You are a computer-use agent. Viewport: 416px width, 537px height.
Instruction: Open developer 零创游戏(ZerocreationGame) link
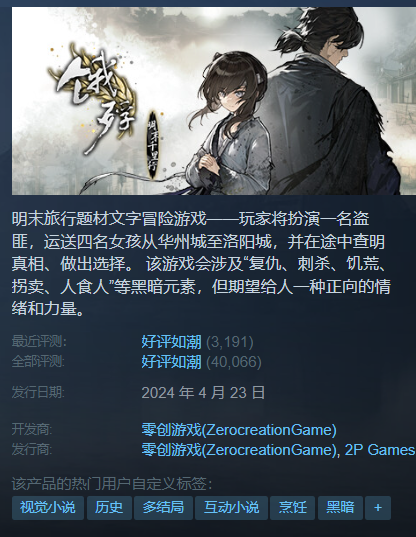[x=239, y=429]
